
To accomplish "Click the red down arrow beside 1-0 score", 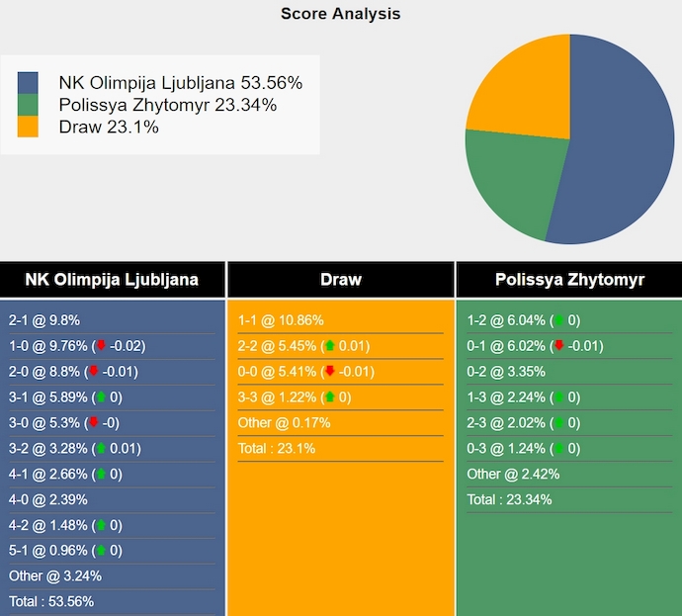I will (100, 346).
